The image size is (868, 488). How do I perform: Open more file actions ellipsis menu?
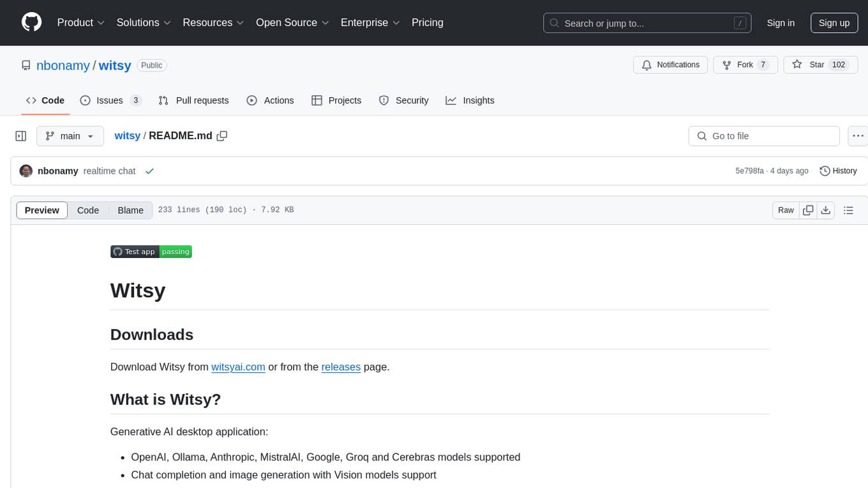[x=858, y=136]
